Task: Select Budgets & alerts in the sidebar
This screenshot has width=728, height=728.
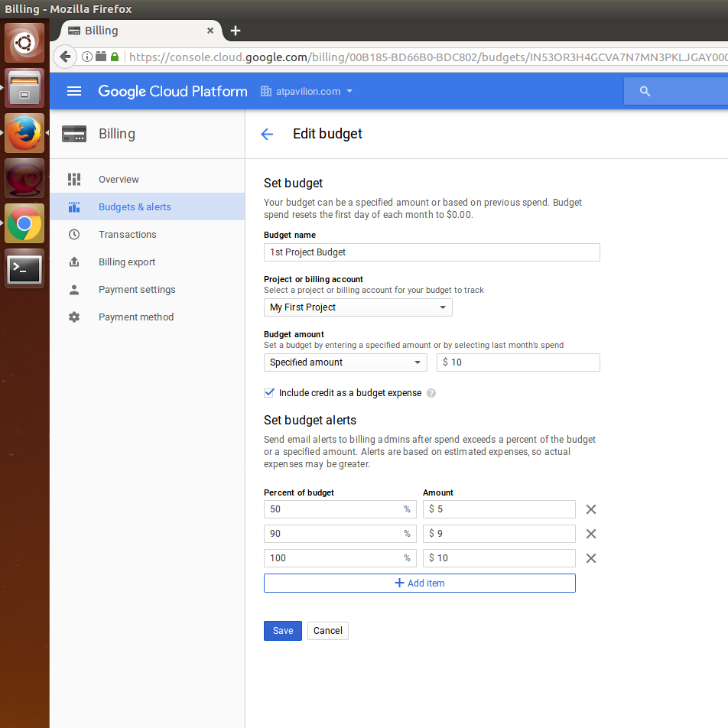Action: 147,207
